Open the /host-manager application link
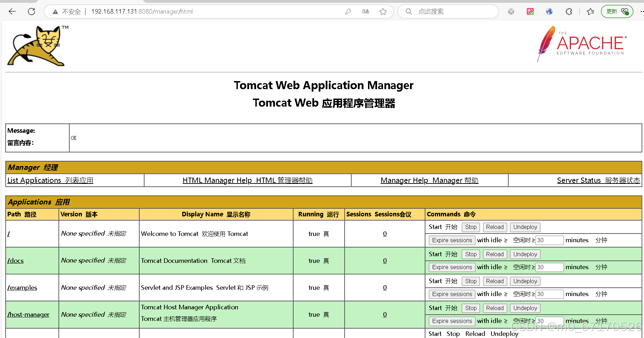 pyautogui.click(x=28, y=315)
